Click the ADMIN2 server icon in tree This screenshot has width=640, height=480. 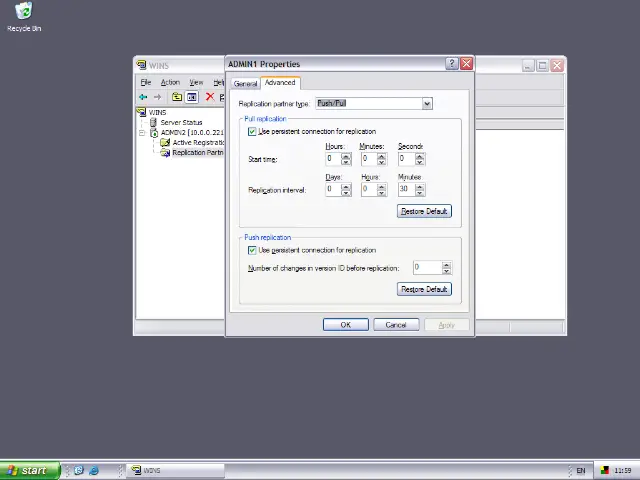click(154, 133)
